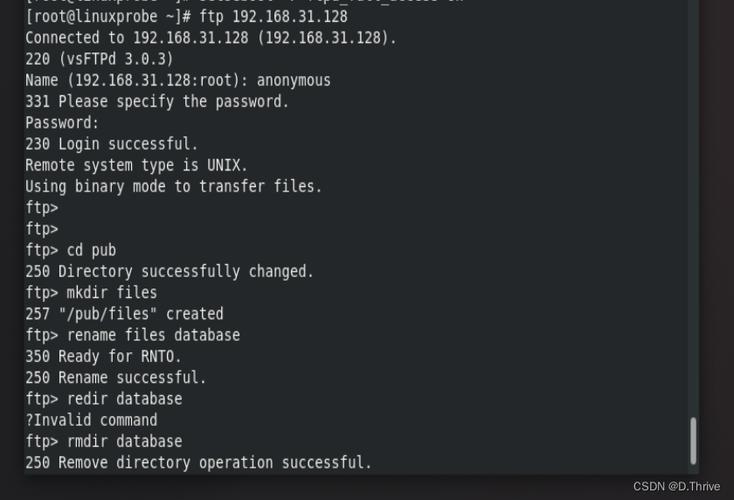Click 'Using binary mode to transfer files.' text
The height and width of the screenshot is (500, 734).
173,186
